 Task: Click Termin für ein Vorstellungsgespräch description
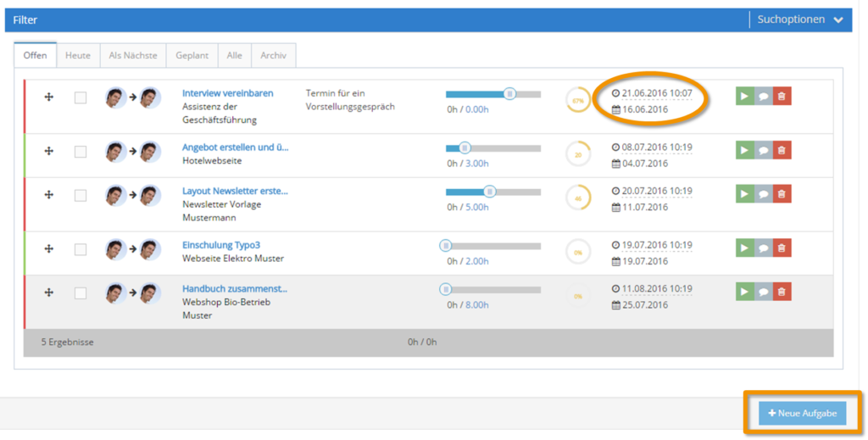[x=350, y=100]
